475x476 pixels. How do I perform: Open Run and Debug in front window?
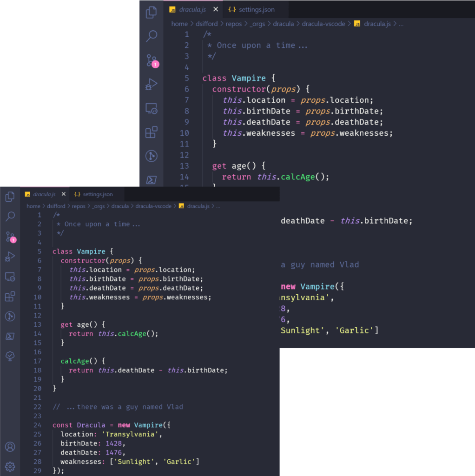coord(10,257)
